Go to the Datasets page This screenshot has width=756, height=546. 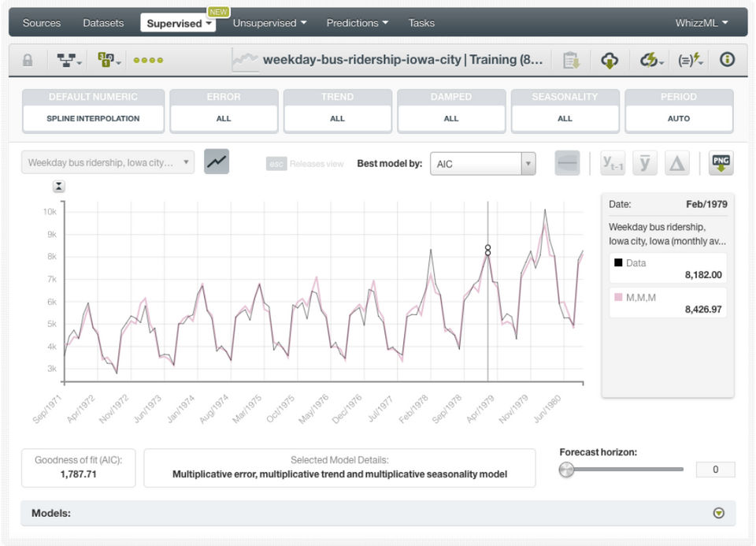point(103,23)
